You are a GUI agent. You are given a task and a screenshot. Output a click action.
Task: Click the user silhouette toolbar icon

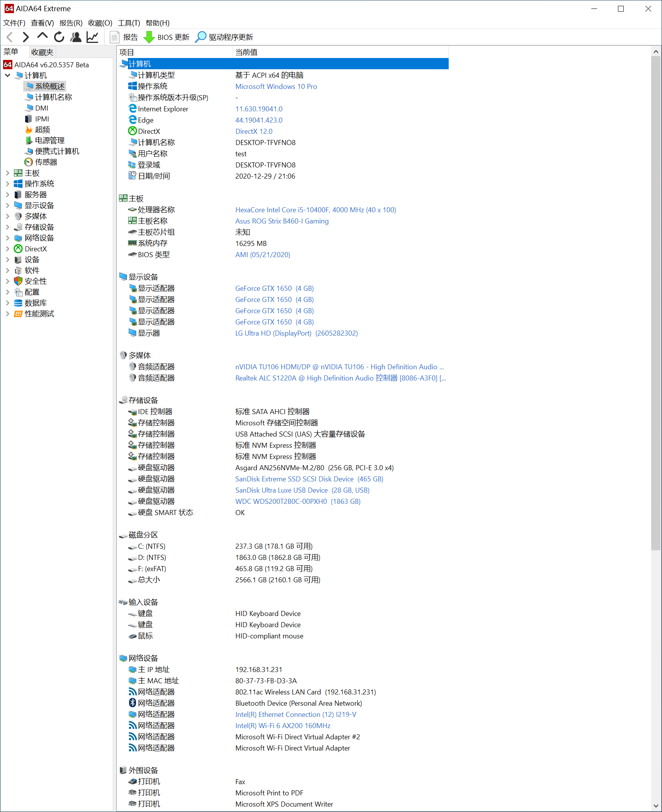point(76,37)
